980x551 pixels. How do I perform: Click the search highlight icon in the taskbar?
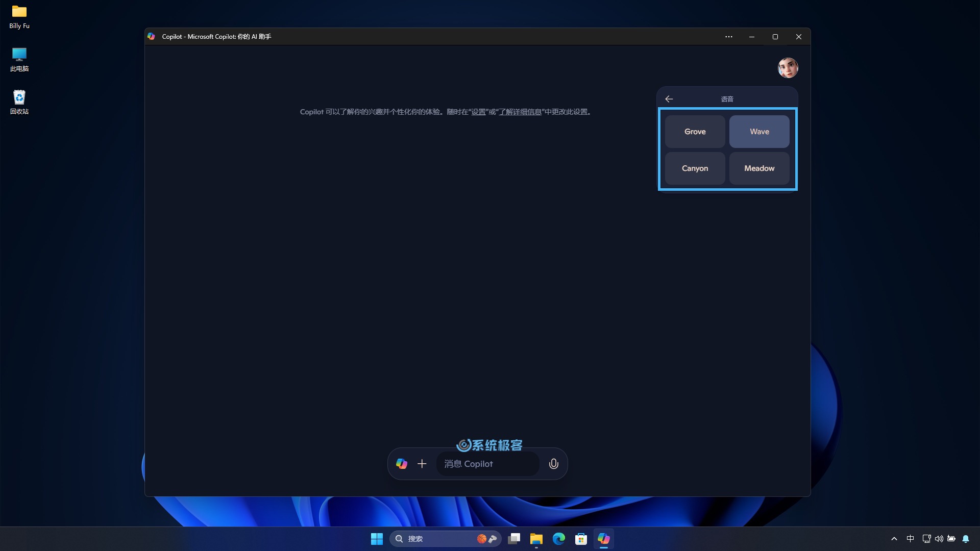tap(487, 539)
